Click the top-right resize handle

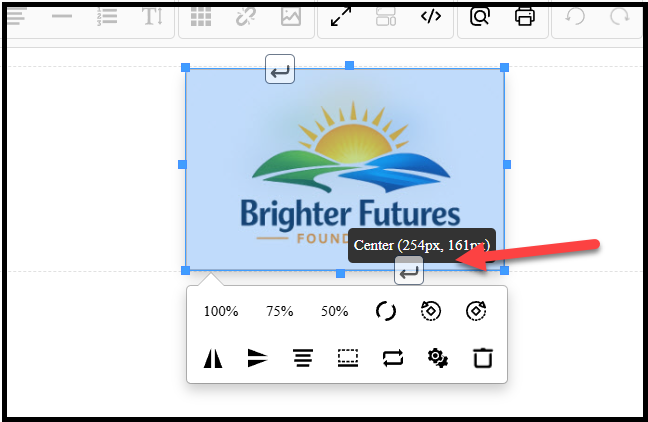[x=505, y=67]
